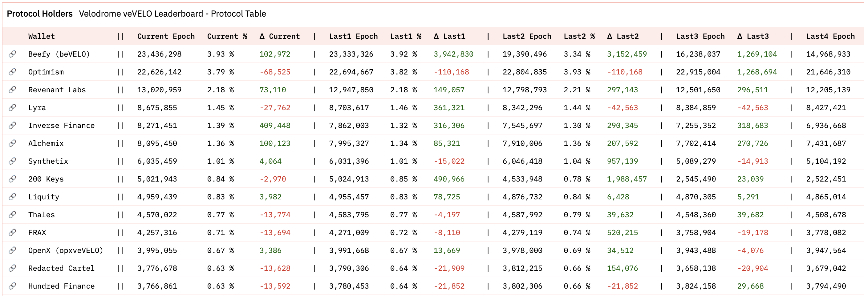
Task: Click the chain icon beside FRAX
Action: click(12, 232)
